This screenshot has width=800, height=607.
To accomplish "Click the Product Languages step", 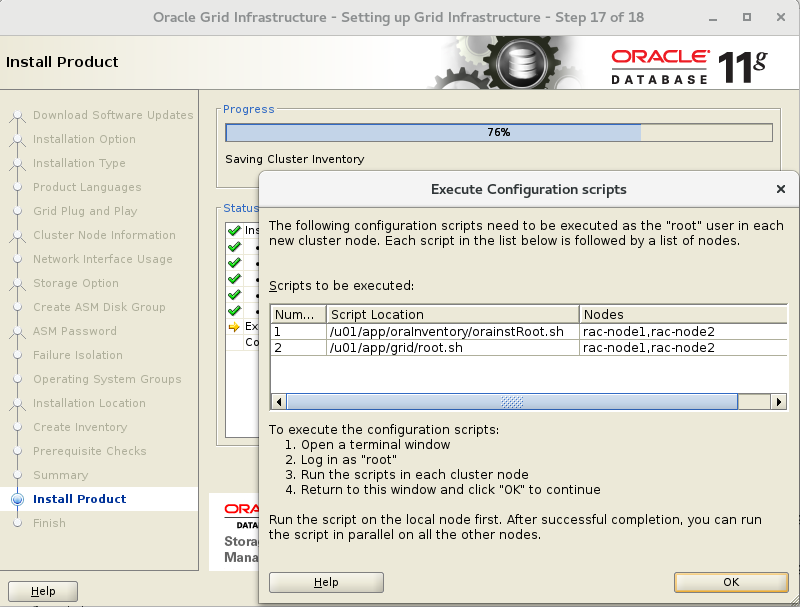I will point(87,187).
